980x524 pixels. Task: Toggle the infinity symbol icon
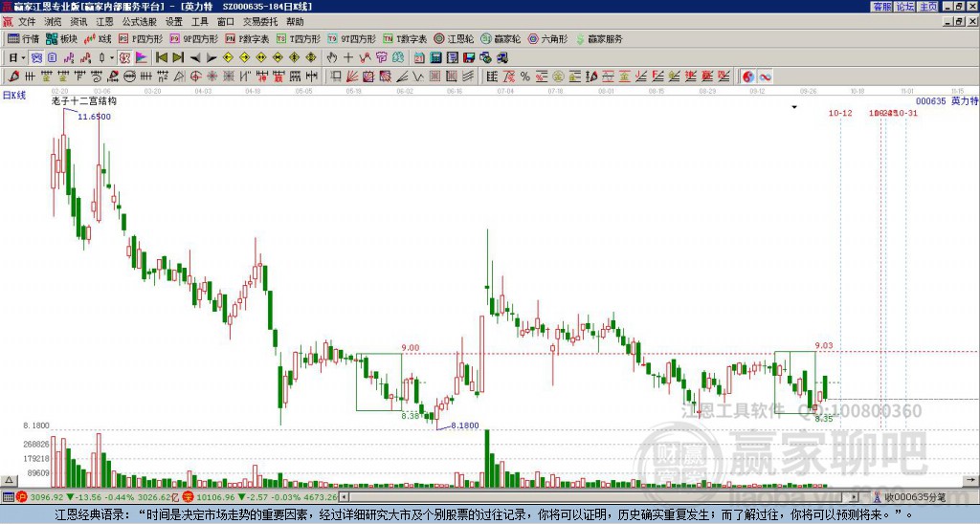coord(765,76)
